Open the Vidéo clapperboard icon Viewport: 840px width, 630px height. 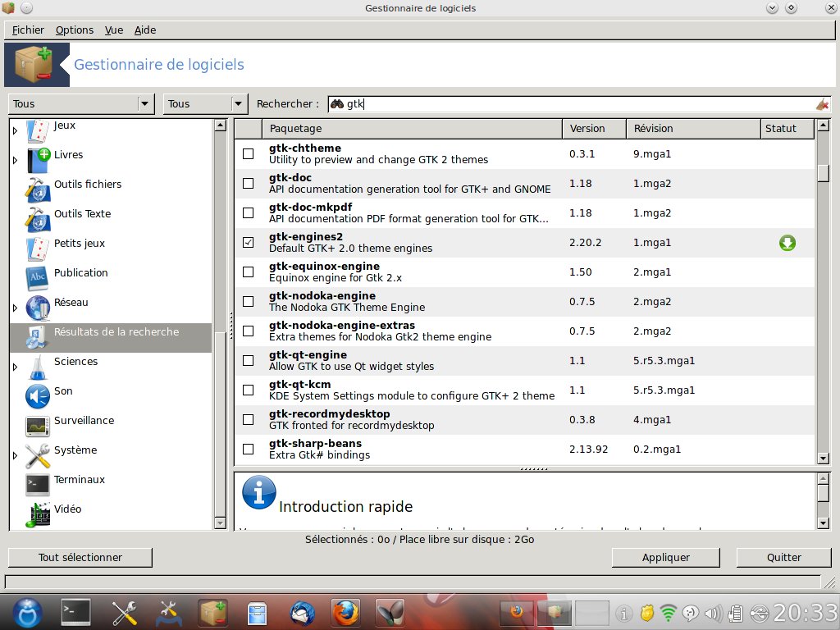click(x=38, y=515)
